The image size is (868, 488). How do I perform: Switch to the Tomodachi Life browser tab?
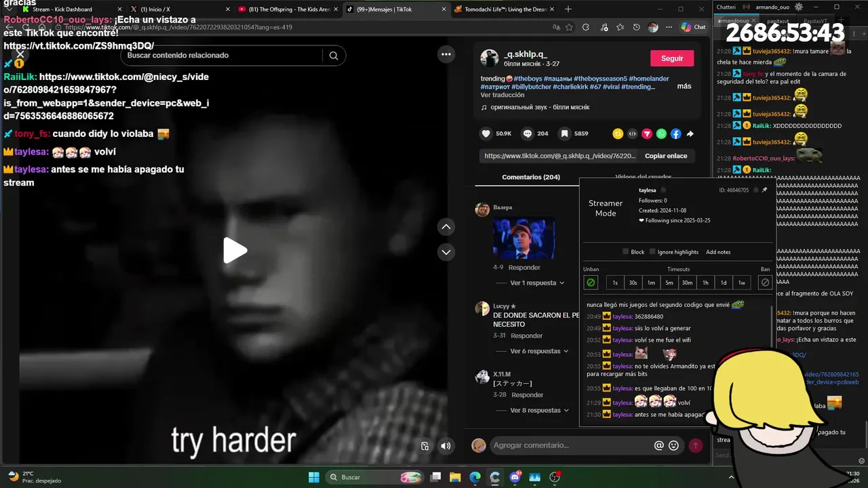tap(505, 9)
